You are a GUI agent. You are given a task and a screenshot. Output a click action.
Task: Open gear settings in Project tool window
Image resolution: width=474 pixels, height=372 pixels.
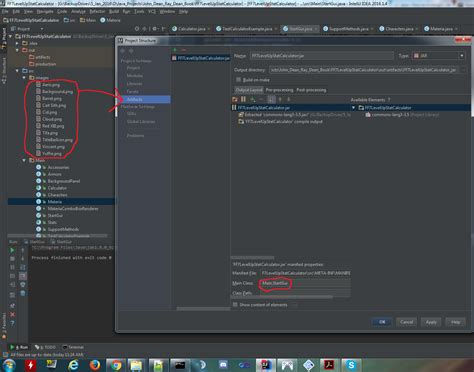(x=155, y=29)
